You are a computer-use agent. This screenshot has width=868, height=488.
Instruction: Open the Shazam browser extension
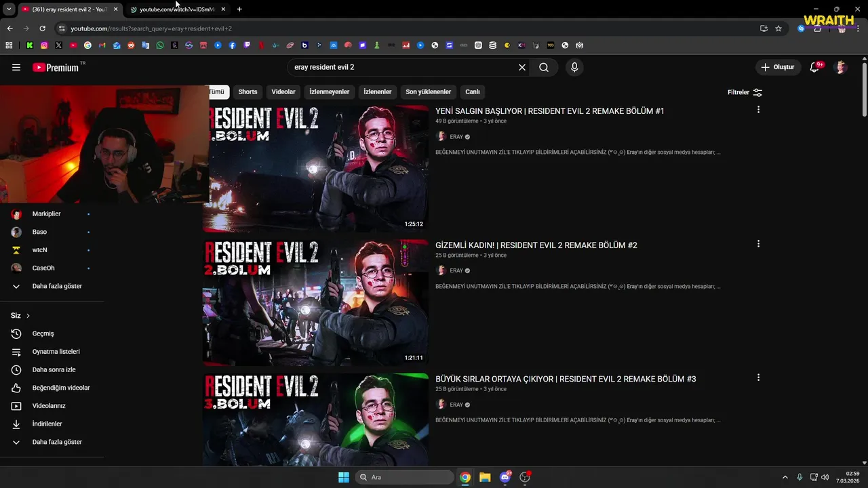click(801, 28)
